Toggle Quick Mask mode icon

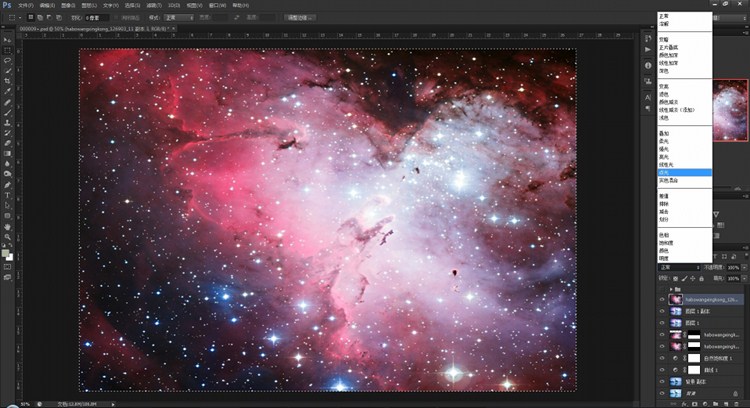click(x=7, y=267)
